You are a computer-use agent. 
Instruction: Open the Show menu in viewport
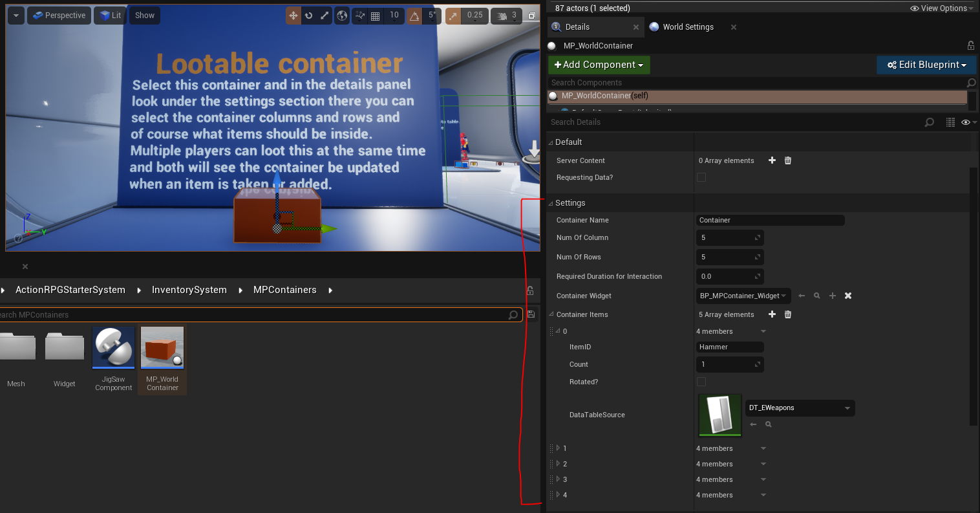(145, 16)
